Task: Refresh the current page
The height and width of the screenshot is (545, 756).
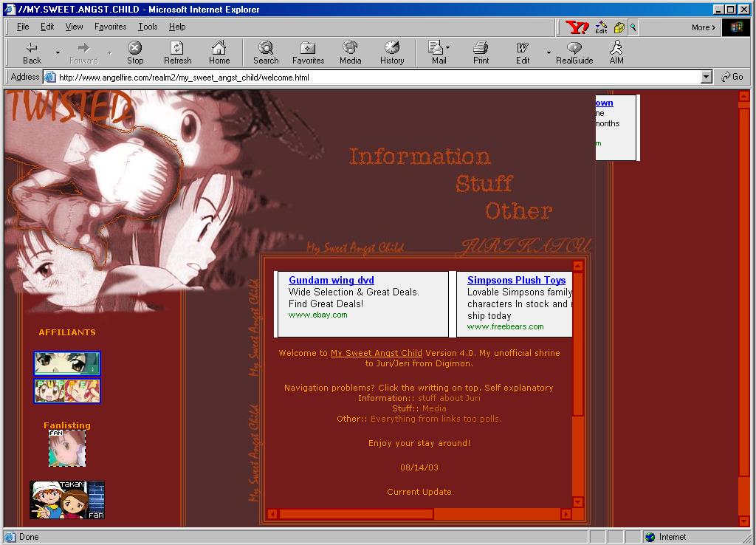Action: [177, 52]
